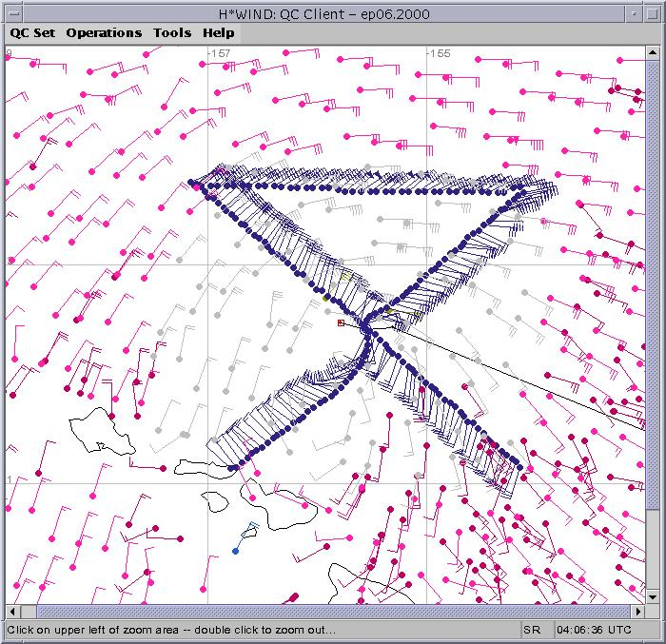Open the Operations menu
Viewport: 666px width, 644px height.
(x=104, y=32)
